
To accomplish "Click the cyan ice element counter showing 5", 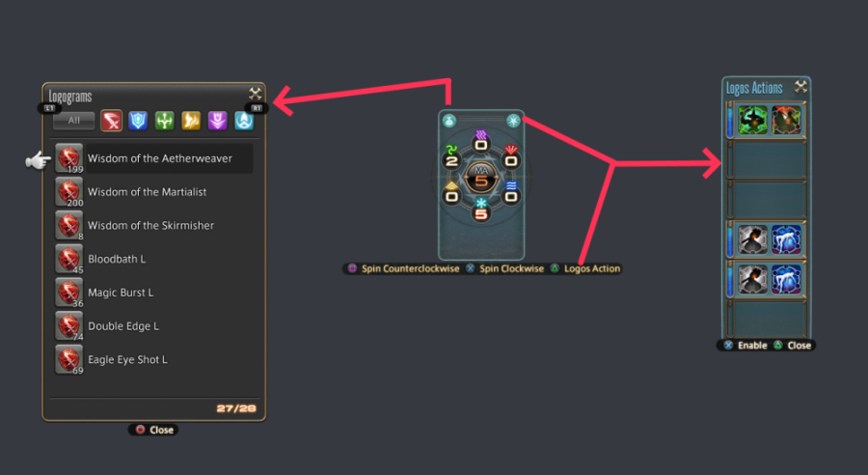I will pyautogui.click(x=481, y=210).
